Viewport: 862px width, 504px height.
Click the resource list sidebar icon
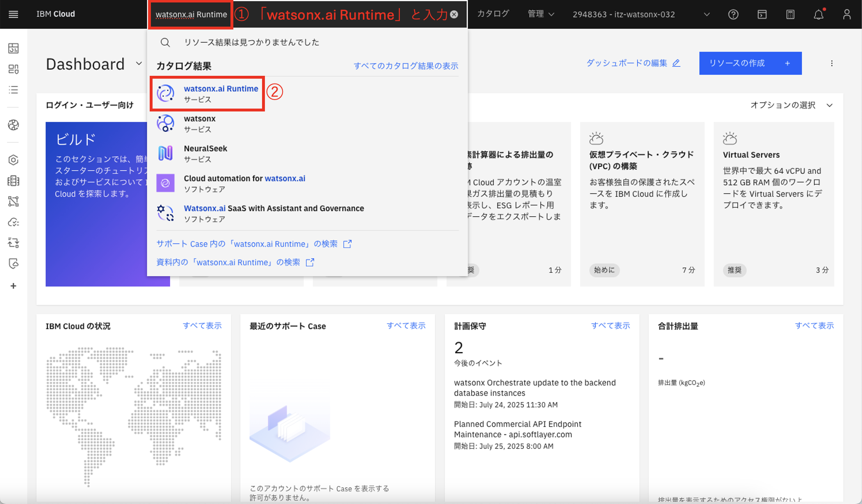pos(13,90)
